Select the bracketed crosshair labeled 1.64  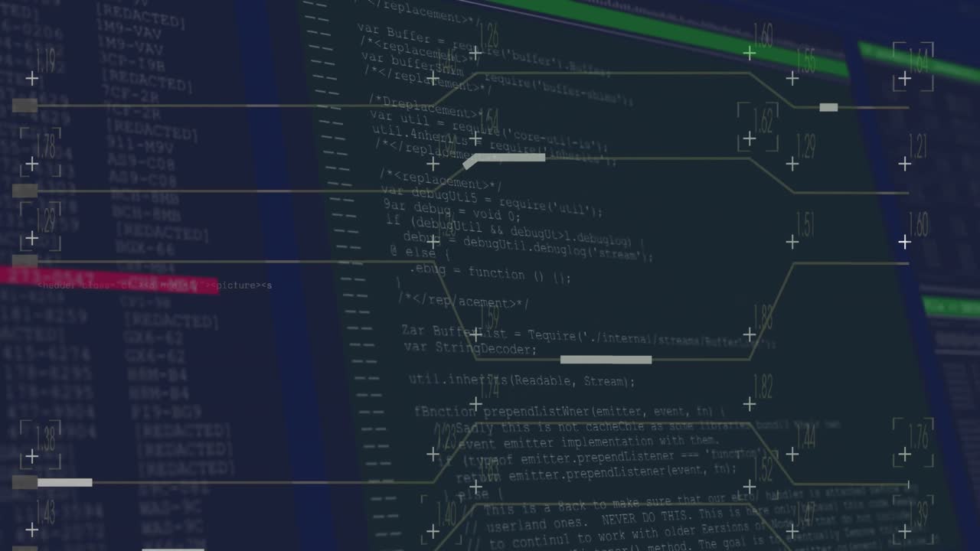tap(904, 79)
